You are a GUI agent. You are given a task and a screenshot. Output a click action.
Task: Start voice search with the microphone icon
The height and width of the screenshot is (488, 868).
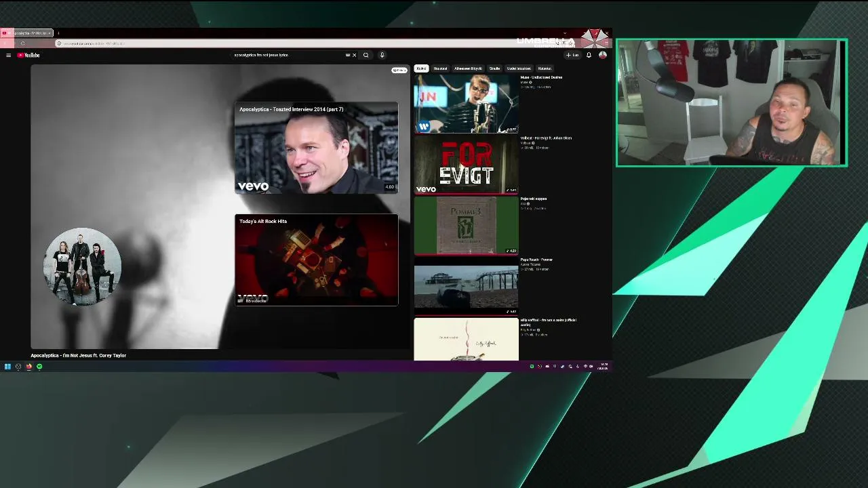382,55
